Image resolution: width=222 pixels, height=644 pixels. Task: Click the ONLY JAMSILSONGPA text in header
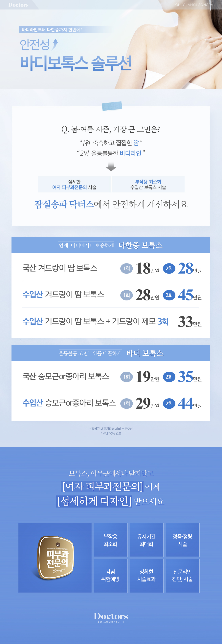pyautogui.click(x=194, y=5)
